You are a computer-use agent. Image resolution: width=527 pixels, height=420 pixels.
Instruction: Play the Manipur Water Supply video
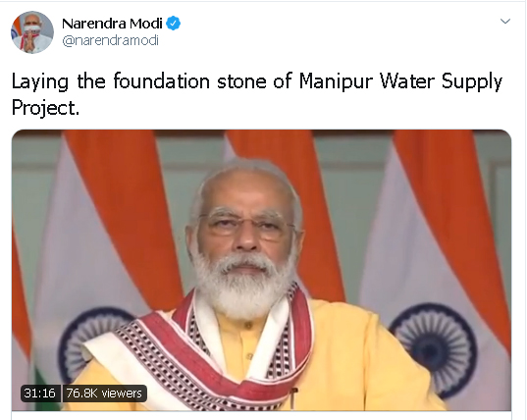pyautogui.click(x=261, y=270)
